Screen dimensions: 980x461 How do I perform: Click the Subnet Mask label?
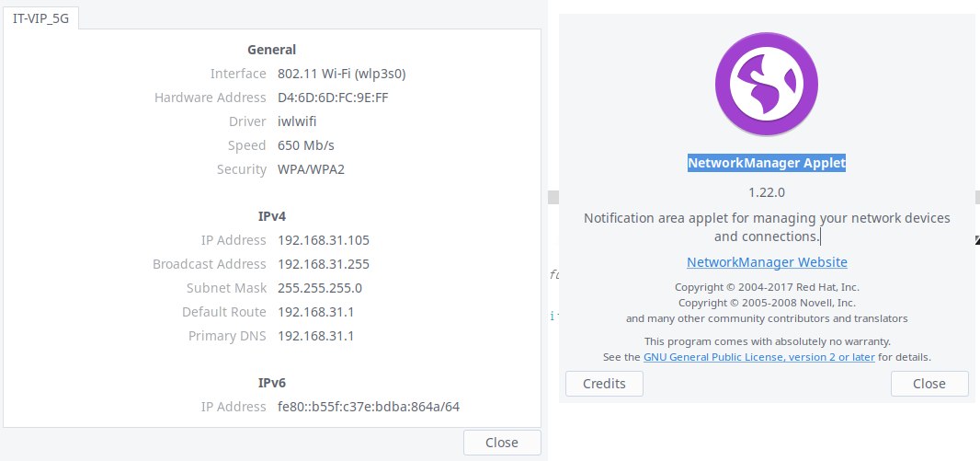(x=226, y=288)
